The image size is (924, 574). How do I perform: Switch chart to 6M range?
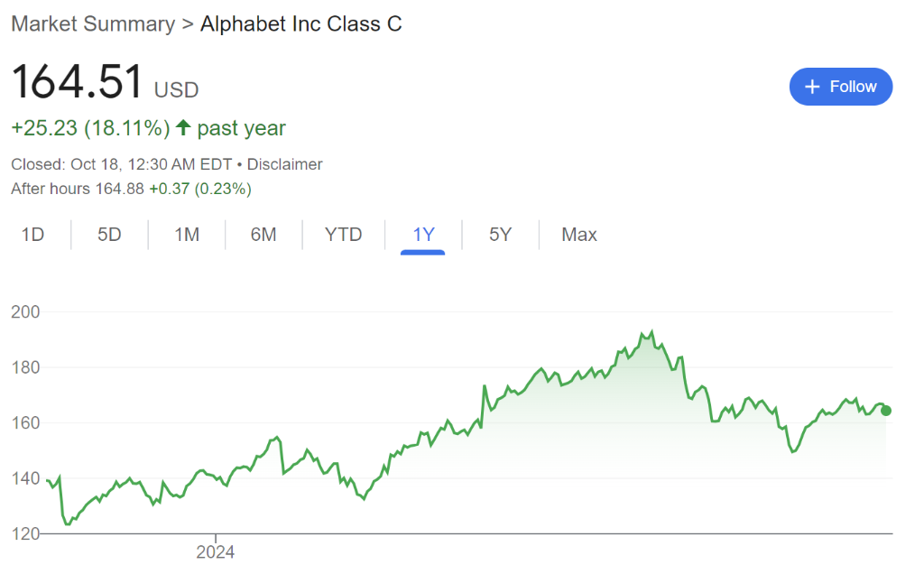[263, 235]
